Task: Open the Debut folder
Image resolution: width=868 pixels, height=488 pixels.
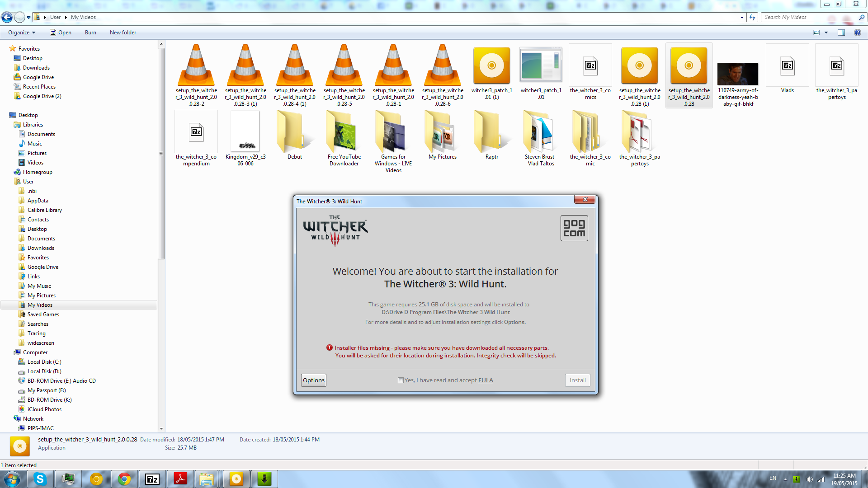Action: click(295, 136)
